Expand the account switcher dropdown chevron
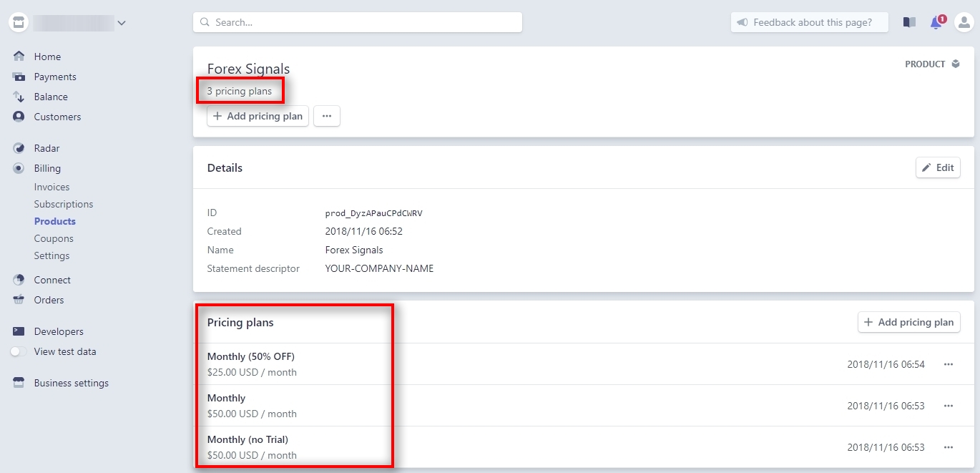 (x=122, y=23)
